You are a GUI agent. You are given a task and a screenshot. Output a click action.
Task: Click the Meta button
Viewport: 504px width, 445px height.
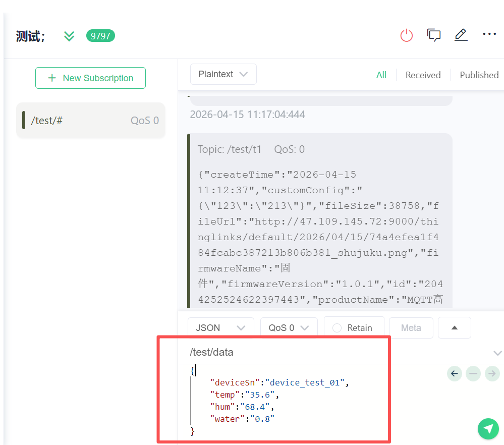coord(411,328)
